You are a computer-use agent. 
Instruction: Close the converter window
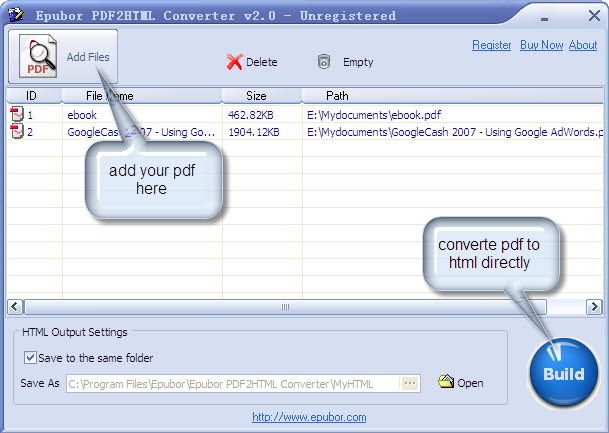point(594,16)
